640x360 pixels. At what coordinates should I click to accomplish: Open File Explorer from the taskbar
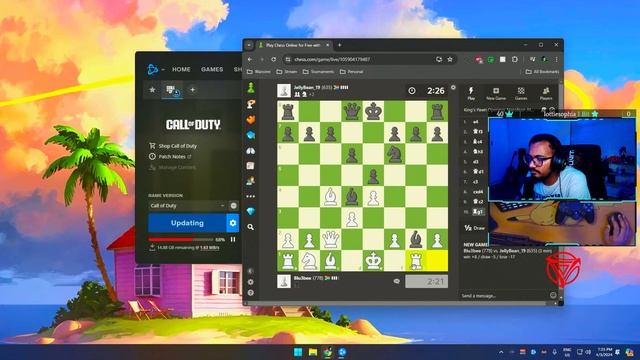click(313, 352)
